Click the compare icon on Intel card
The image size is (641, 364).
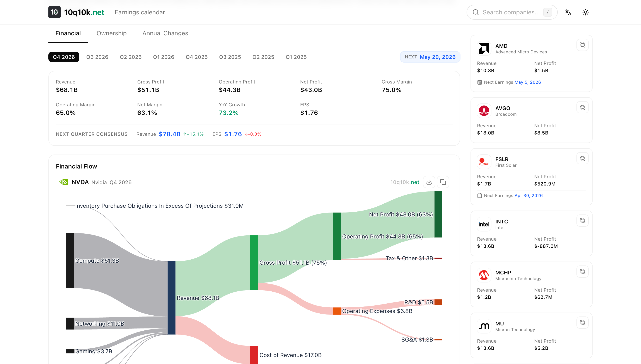pos(582,221)
